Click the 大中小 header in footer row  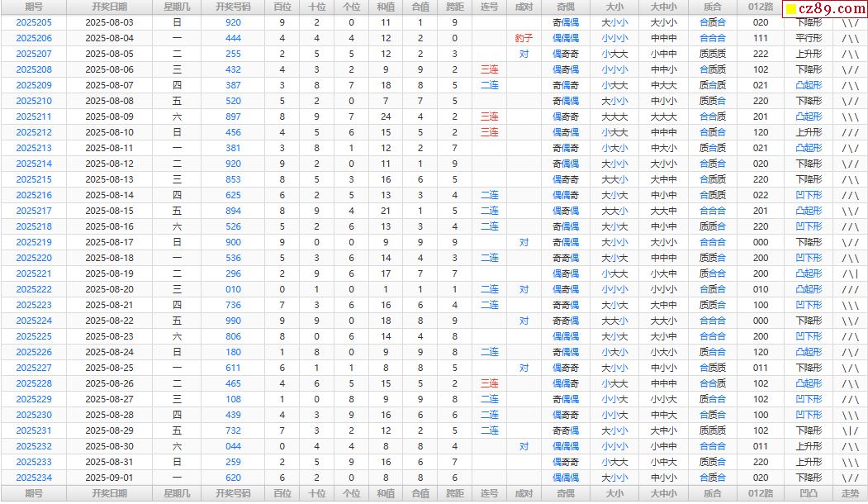[663, 493]
